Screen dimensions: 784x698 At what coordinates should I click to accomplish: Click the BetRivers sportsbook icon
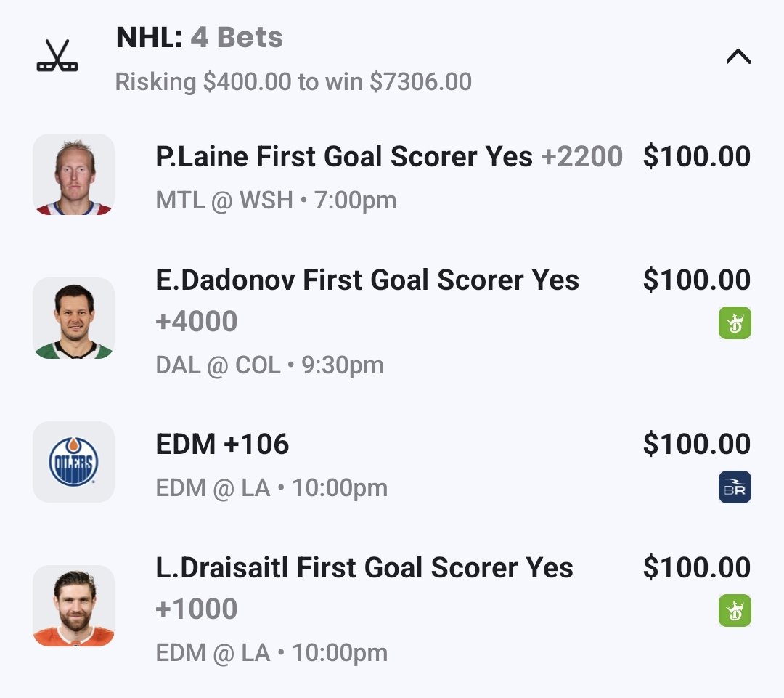735,487
